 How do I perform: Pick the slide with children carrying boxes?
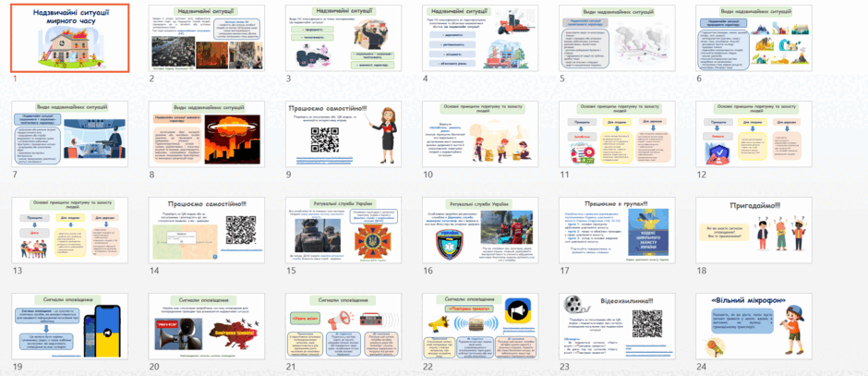pos(481,134)
